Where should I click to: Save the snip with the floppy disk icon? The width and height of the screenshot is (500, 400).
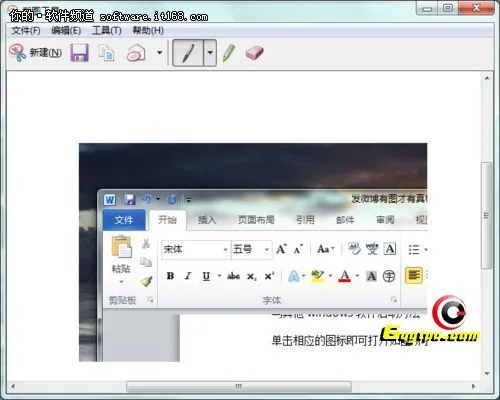pos(79,53)
